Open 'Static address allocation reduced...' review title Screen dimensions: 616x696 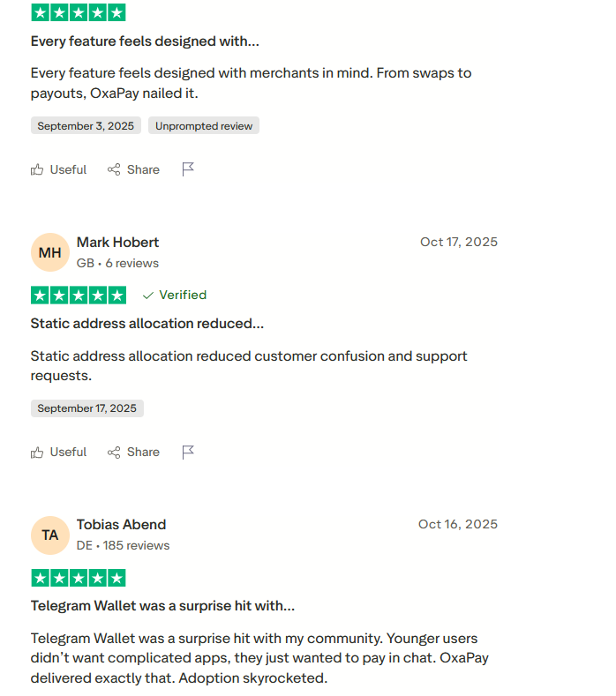pos(146,324)
